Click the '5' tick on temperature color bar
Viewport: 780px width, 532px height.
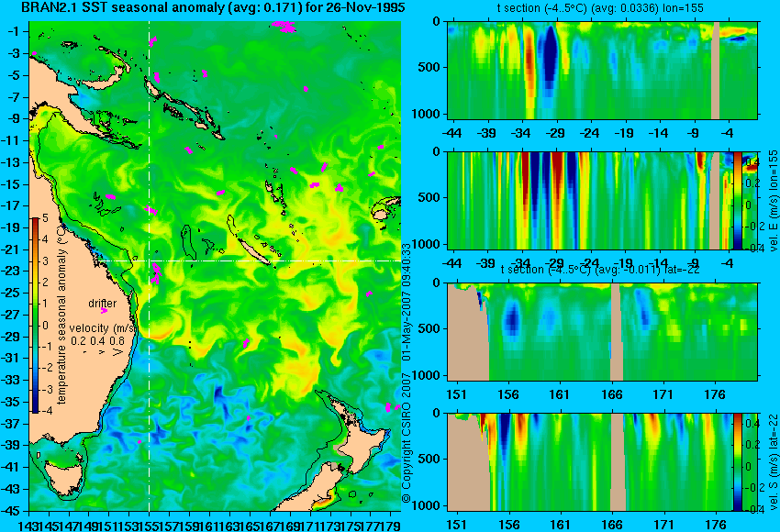coord(45,217)
